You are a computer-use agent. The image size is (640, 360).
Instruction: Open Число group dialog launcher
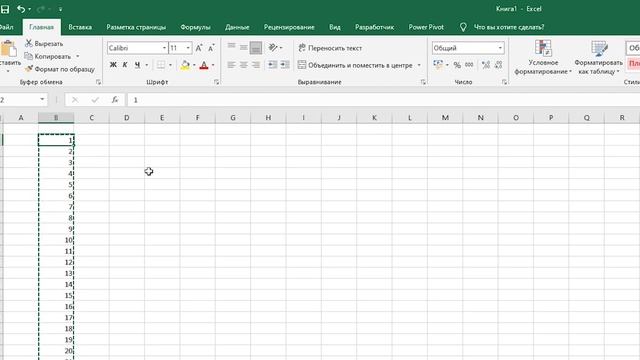pyautogui.click(x=504, y=82)
